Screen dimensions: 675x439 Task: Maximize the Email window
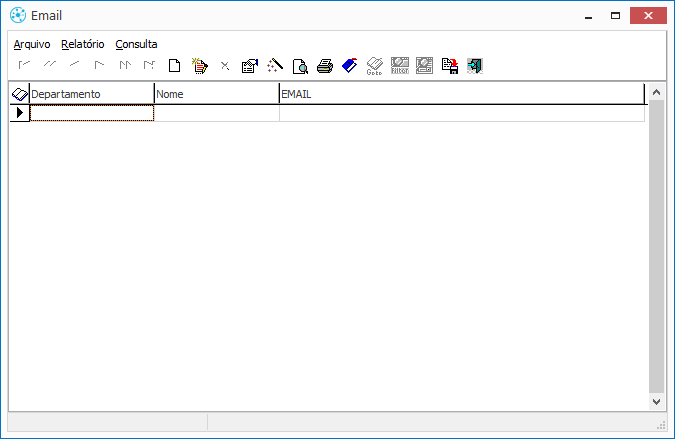[616, 16]
